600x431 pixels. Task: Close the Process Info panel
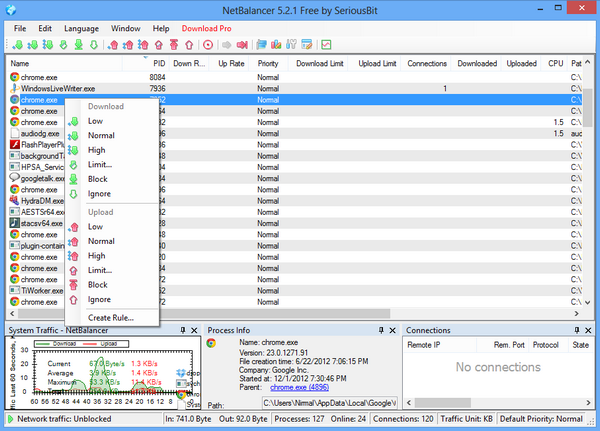[393, 330]
